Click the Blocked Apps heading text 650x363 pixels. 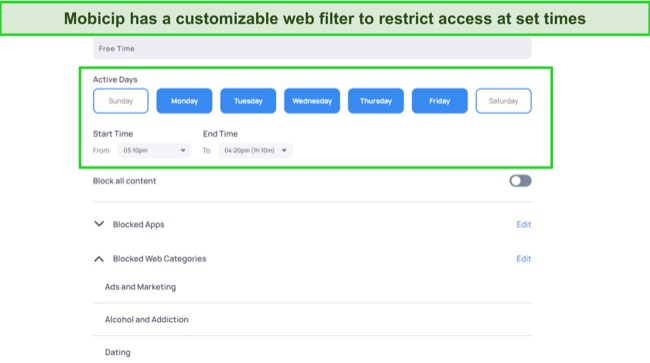click(x=138, y=225)
